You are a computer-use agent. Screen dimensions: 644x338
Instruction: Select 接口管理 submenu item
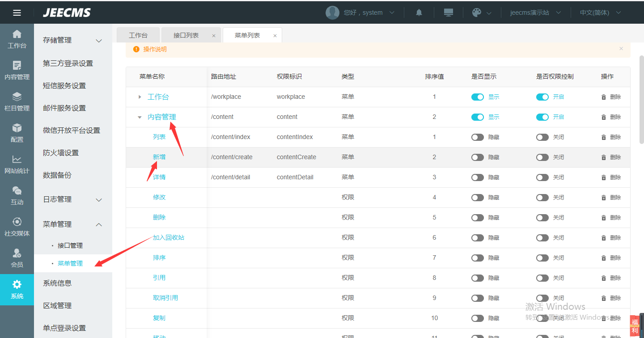click(70, 245)
